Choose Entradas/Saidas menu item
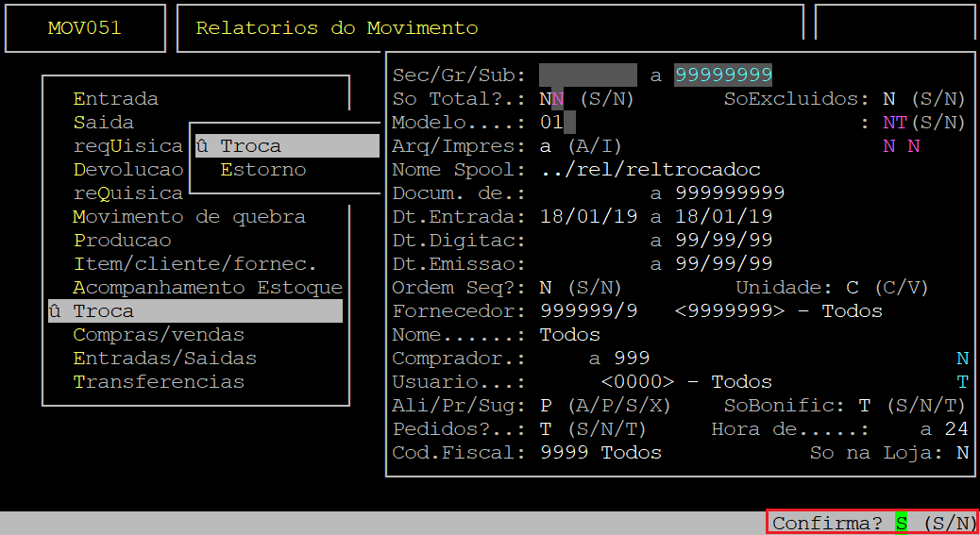Viewport: 980px width, 535px height. [x=164, y=359]
